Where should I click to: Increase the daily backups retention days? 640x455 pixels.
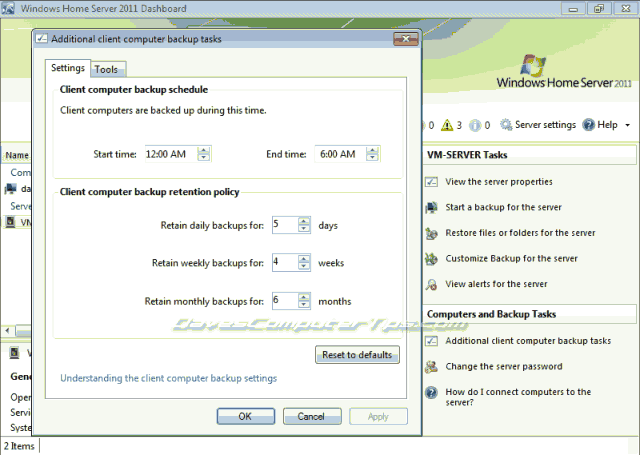pos(304,221)
